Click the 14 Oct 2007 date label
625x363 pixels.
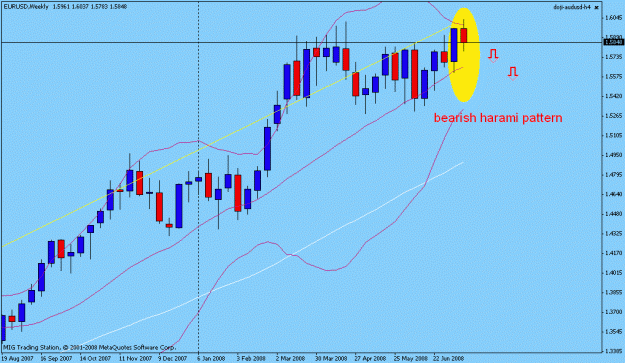click(x=95, y=358)
